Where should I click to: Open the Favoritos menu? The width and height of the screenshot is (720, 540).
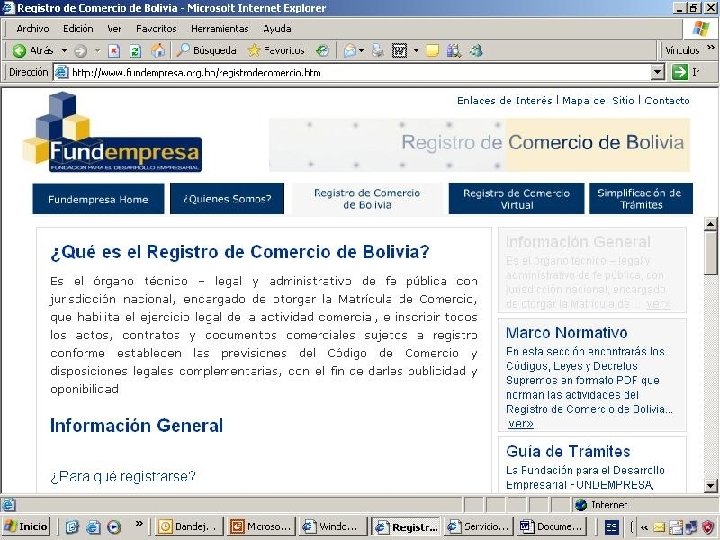click(156, 28)
